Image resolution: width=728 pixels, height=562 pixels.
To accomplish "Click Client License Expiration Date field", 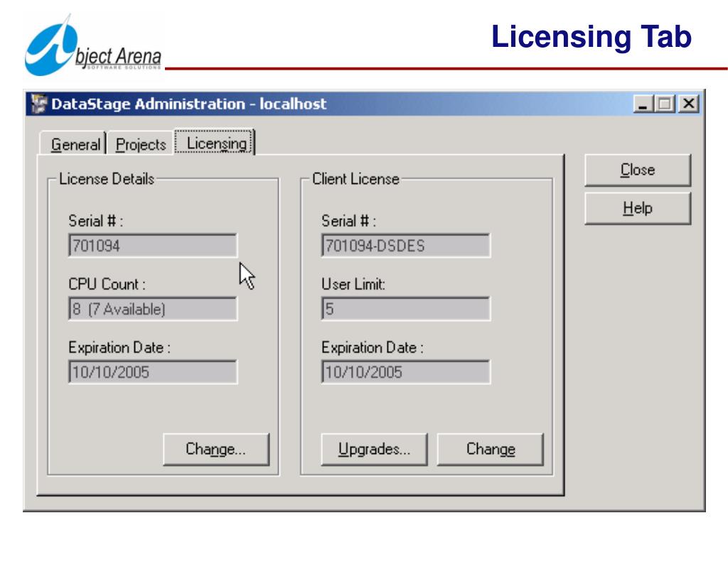I will [x=406, y=372].
